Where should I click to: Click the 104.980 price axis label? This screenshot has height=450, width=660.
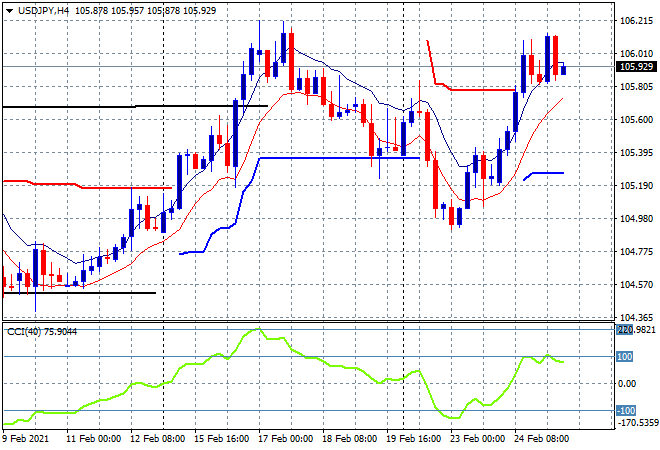637,218
